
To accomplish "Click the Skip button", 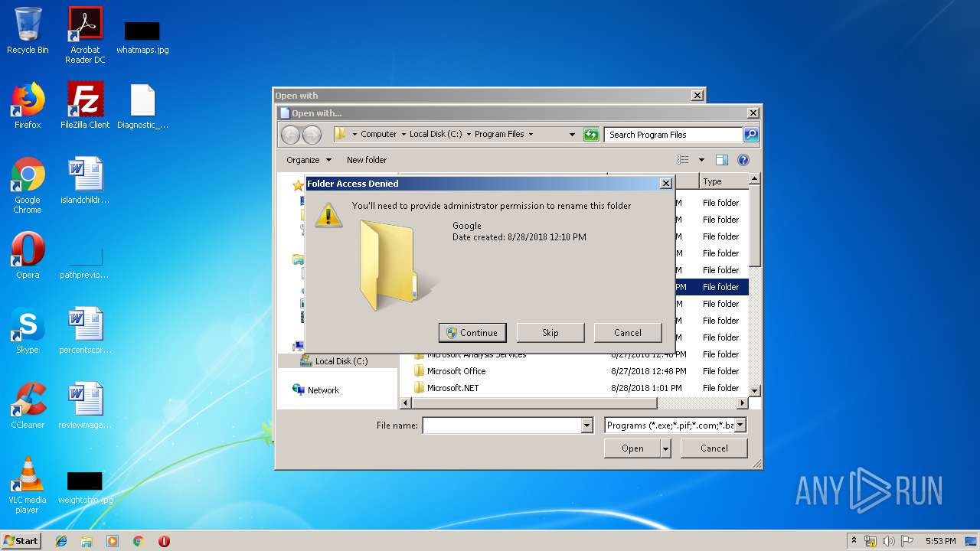I will 550,332.
